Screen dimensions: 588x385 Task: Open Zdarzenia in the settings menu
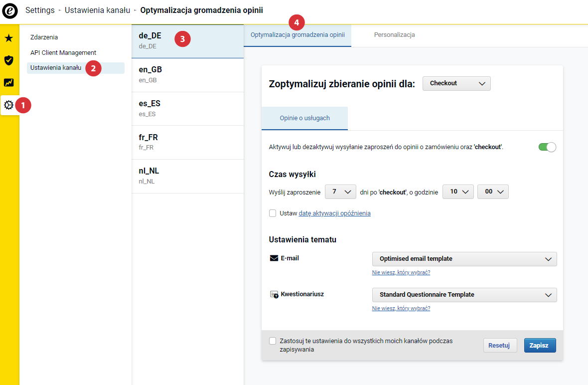[44, 37]
